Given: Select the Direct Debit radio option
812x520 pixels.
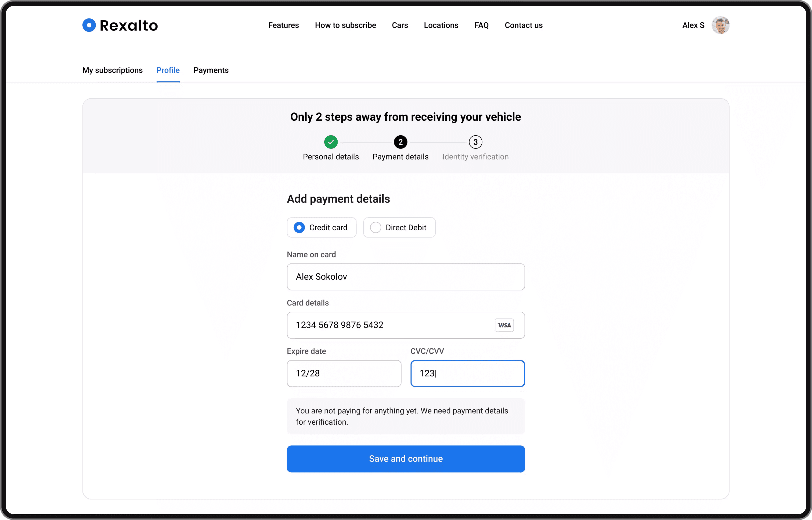Looking at the screenshot, I should [x=376, y=228].
